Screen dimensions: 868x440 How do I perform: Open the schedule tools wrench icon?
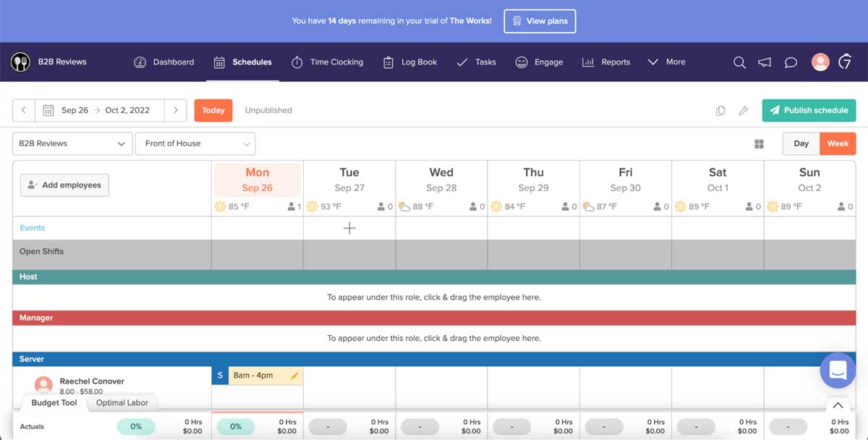tap(743, 111)
